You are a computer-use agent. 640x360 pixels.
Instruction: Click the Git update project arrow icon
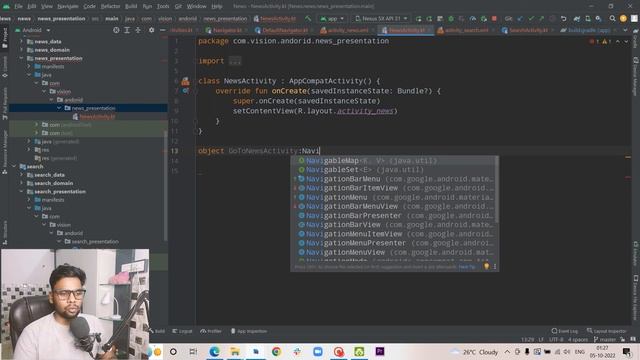click(520, 19)
